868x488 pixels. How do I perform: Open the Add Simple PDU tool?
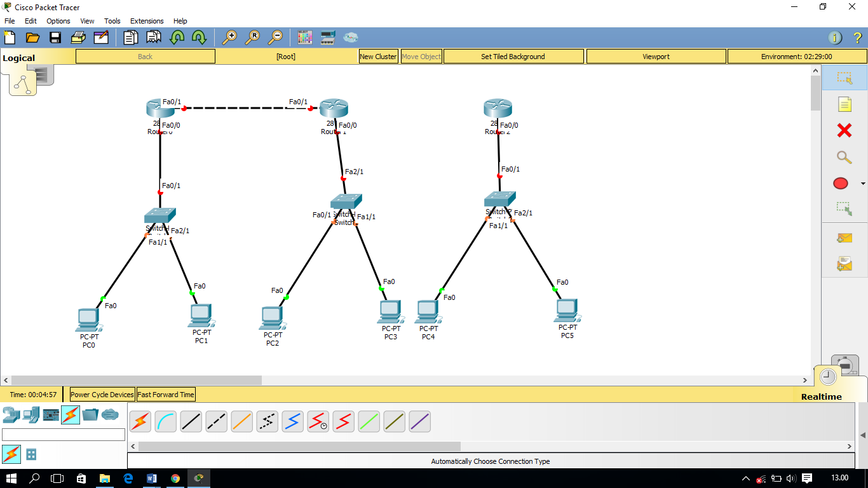coord(844,238)
